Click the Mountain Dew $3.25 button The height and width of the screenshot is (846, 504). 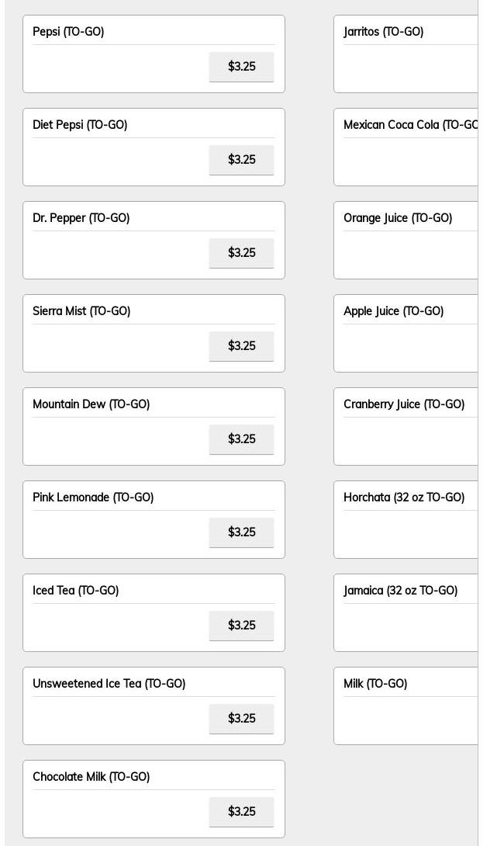pyautogui.click(x=241, y=440)
